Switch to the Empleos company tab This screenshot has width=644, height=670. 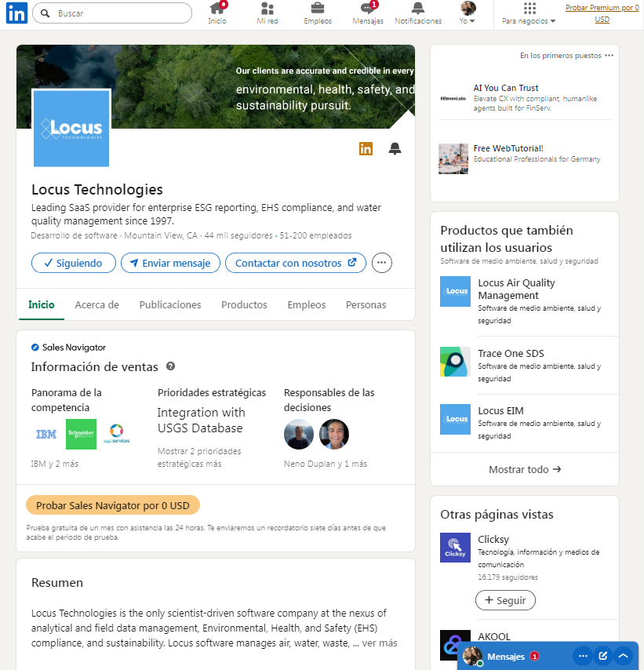[x=307, y=304]
